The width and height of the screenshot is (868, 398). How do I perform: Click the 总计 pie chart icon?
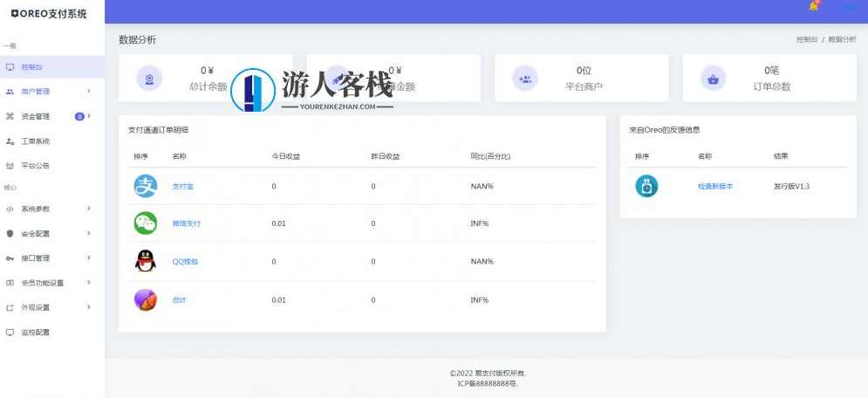tap(146, 299)
